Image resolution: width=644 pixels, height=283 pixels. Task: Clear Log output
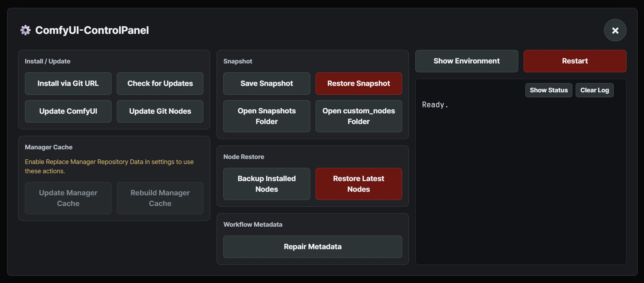594,90
